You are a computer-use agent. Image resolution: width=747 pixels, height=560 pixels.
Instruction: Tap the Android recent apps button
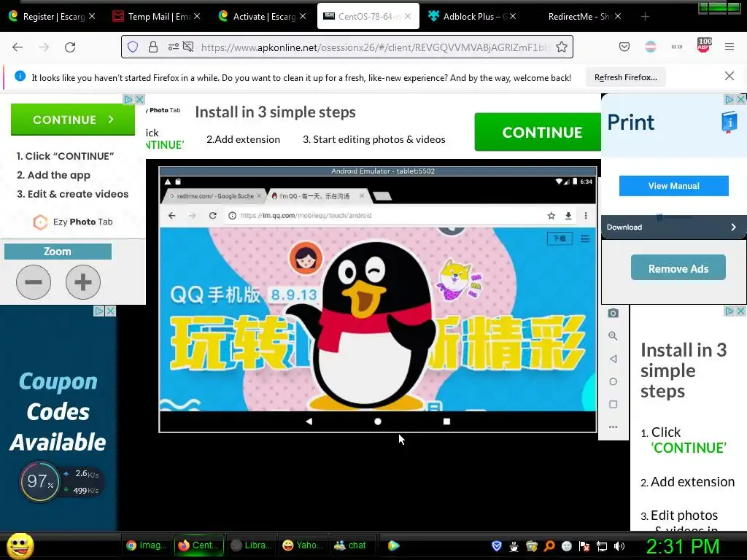[x=446, y=421]
